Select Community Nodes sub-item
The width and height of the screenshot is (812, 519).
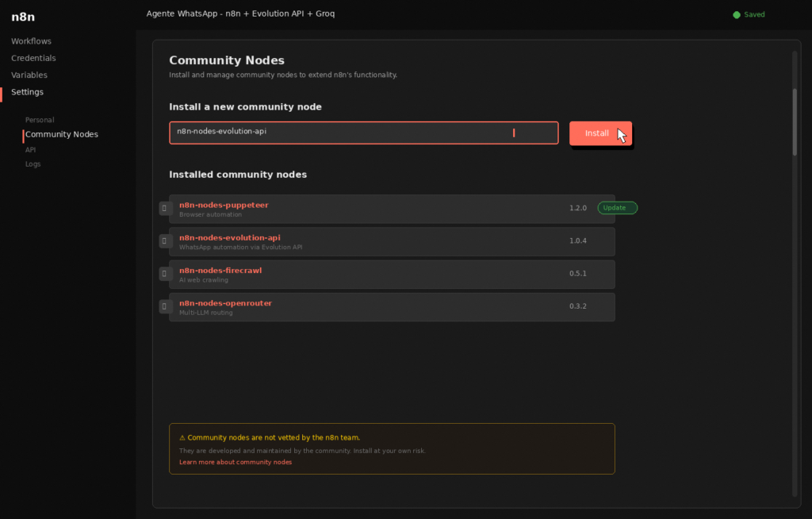coord(62,134)
